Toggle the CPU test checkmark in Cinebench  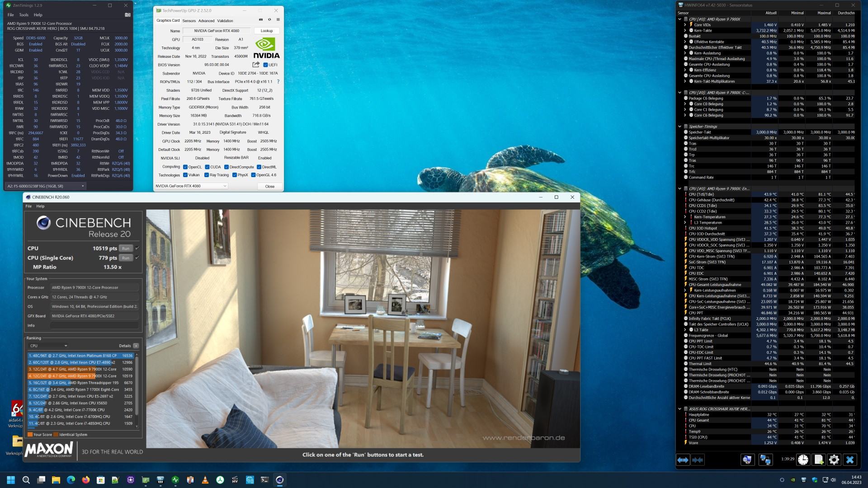click(137, 248)
